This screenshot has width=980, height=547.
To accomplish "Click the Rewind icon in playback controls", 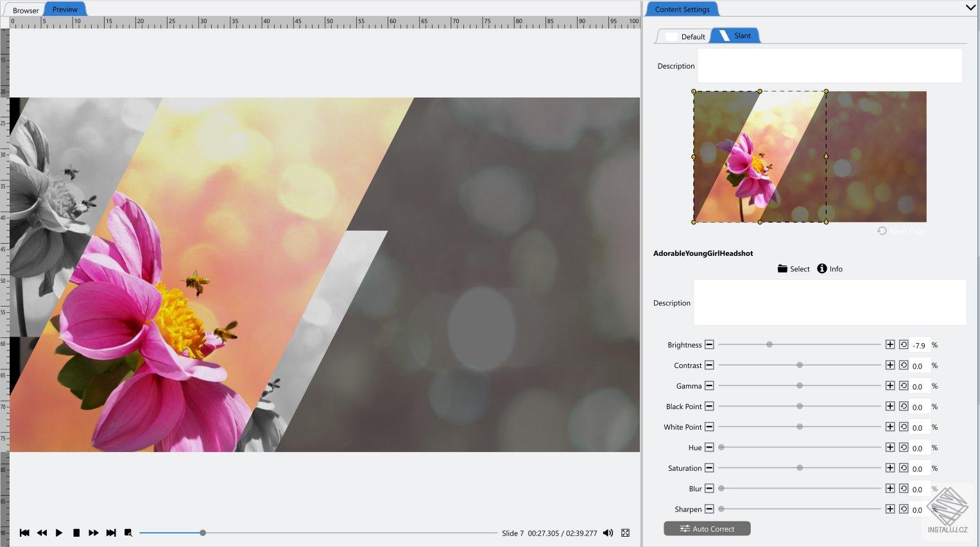I will pyautogui.click(x=42, y=532).
